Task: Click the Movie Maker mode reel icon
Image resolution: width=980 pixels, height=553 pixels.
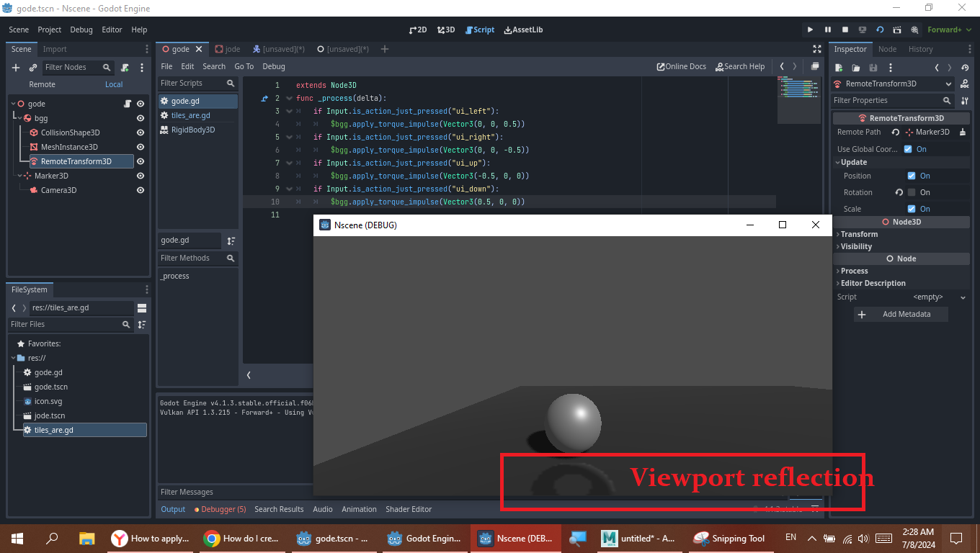Action: 914,30
